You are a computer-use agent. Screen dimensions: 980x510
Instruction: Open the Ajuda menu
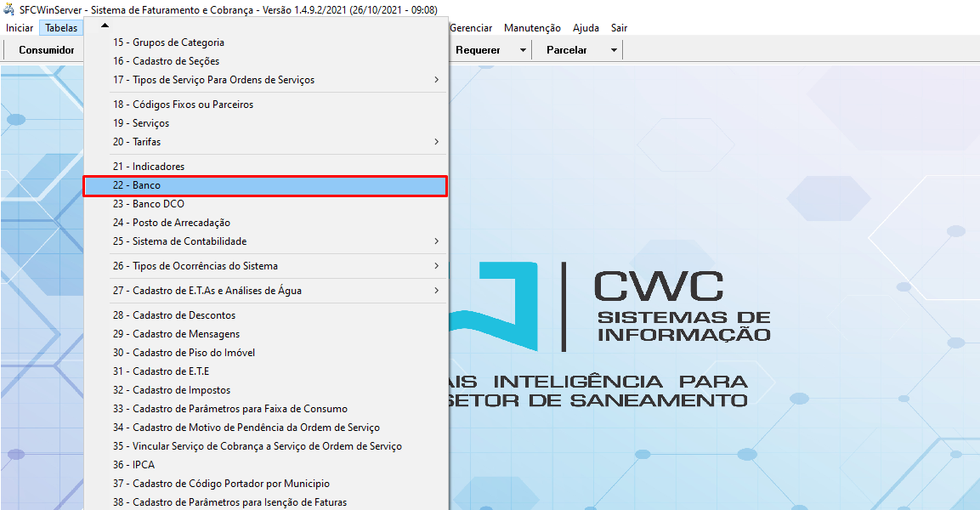[x=586, y=27]
